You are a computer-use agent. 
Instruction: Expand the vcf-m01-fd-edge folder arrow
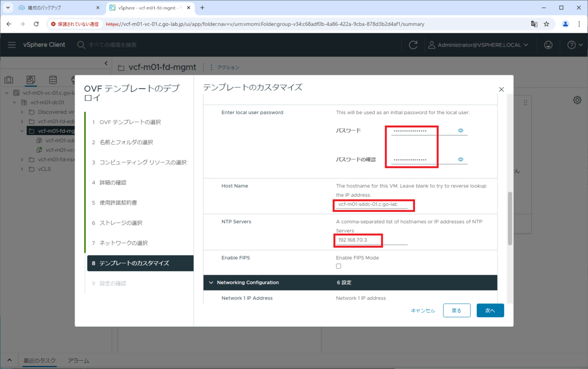22,121
